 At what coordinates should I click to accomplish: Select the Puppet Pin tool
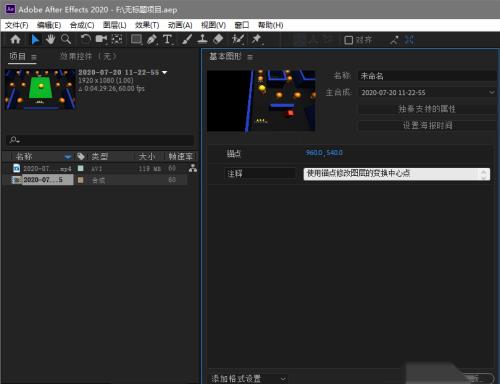[256, 40]
